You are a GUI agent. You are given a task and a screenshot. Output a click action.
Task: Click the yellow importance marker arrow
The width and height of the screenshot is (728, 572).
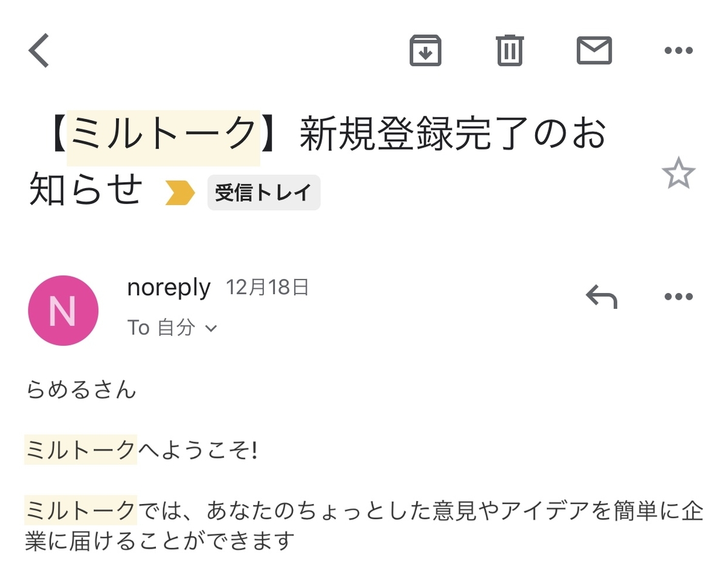(x=180, y=193)
